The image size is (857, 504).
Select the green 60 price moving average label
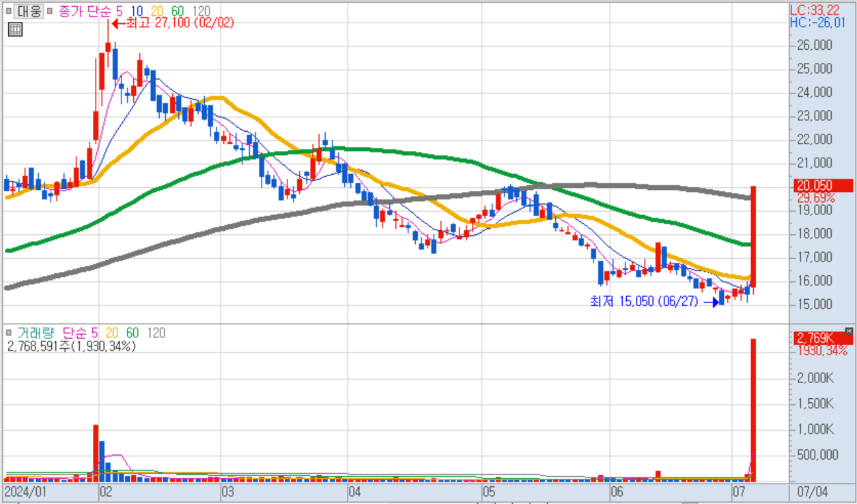178,11
